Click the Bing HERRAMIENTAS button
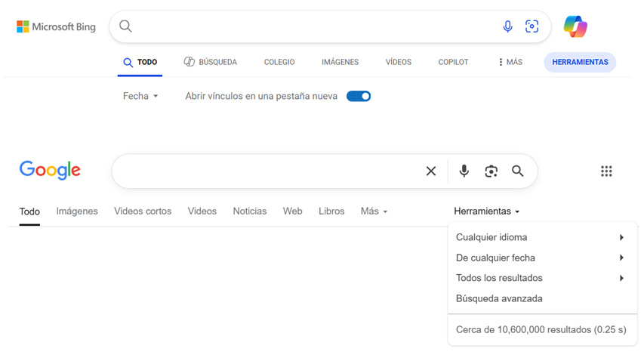 point(580,62)
